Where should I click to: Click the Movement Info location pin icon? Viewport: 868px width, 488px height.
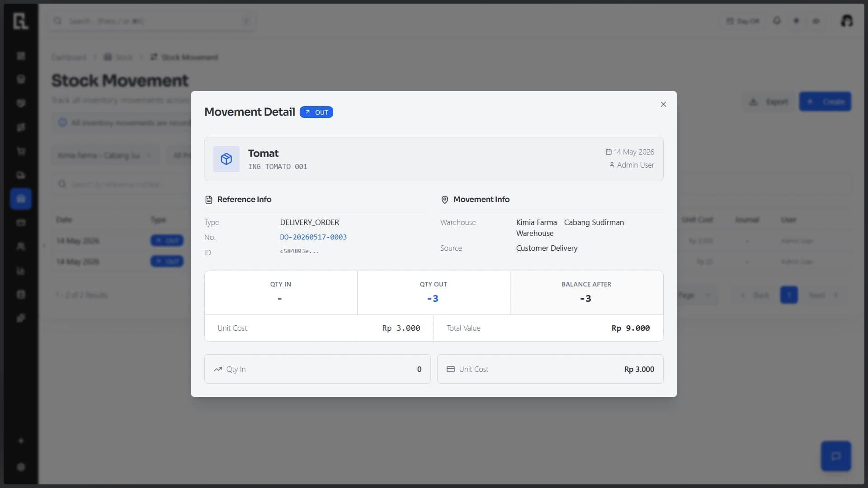(445, 200)
